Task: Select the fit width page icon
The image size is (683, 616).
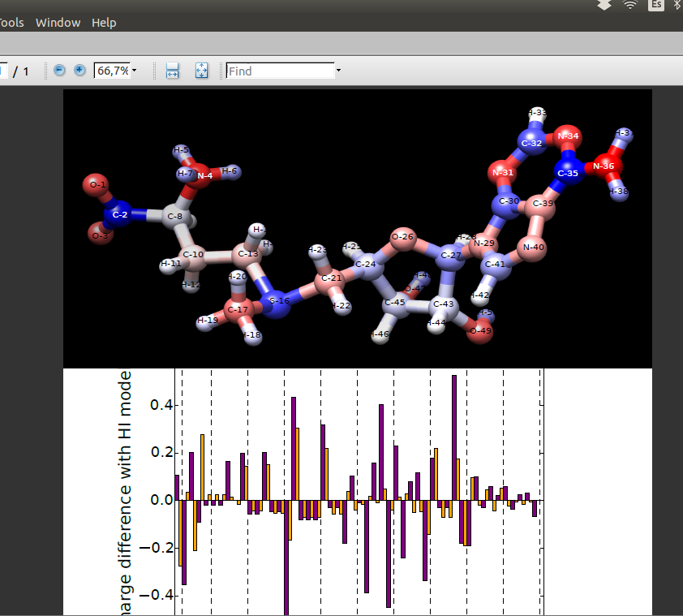Action: (x=173, y=71)
